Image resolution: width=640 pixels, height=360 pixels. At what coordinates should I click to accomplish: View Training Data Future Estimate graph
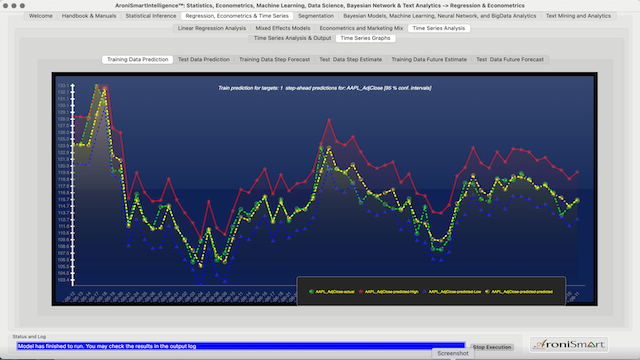[429, 60]
